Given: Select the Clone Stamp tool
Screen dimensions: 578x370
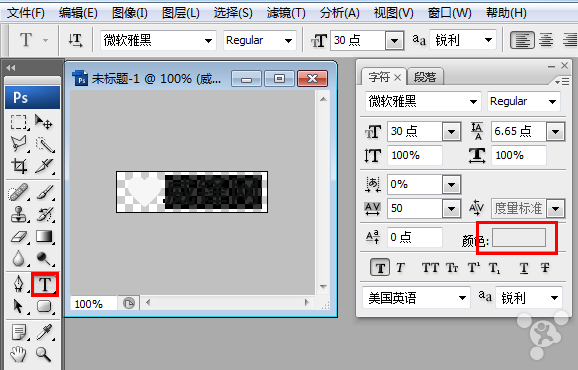Looking at the screenshot, I should tap(18, 214).
